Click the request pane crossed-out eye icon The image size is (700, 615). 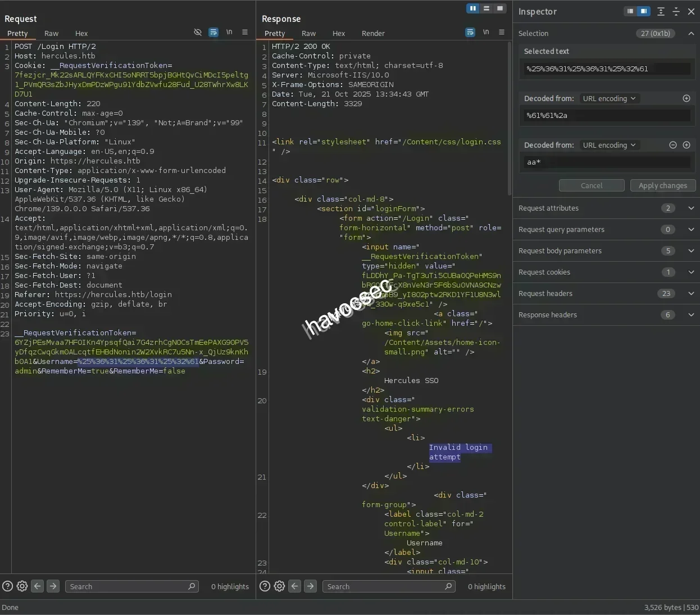(198, 33)
